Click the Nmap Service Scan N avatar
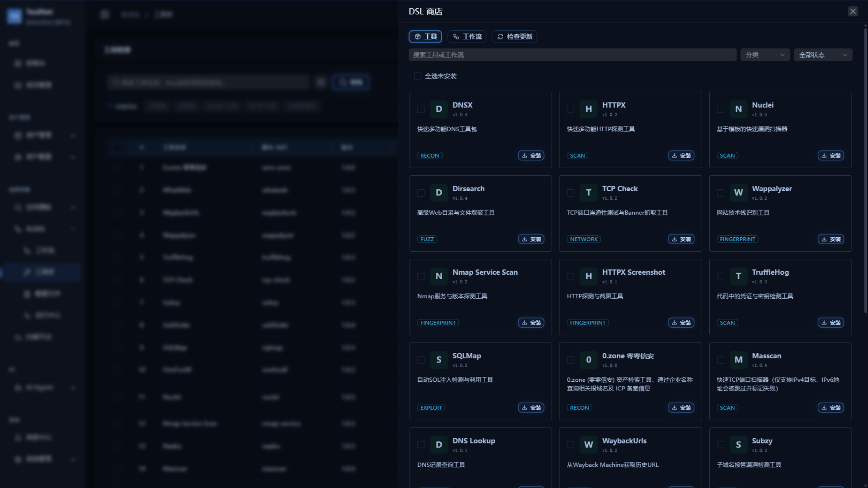 coord(439,276)
